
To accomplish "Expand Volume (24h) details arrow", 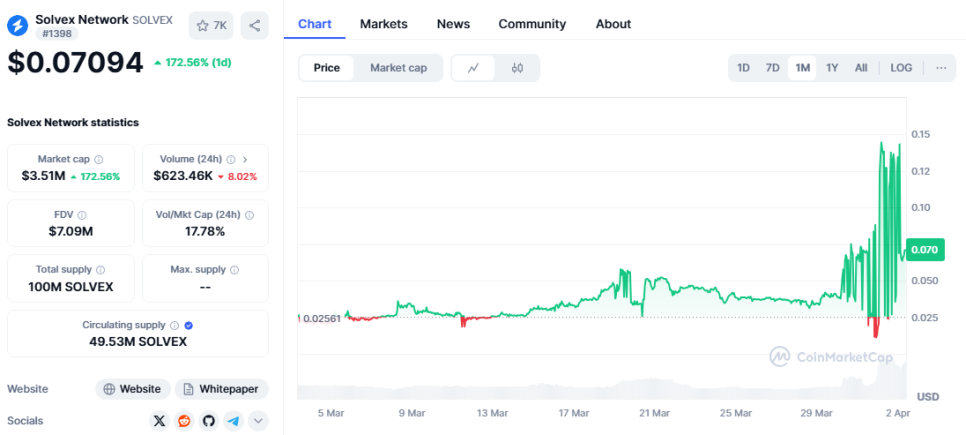I will click(x=246, y=159).
